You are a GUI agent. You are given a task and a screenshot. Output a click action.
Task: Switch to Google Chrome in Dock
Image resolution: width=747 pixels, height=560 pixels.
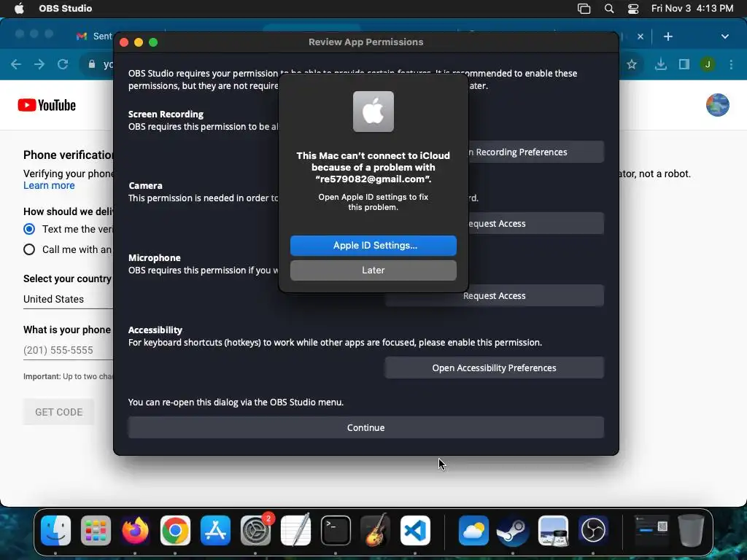point(175,531)
